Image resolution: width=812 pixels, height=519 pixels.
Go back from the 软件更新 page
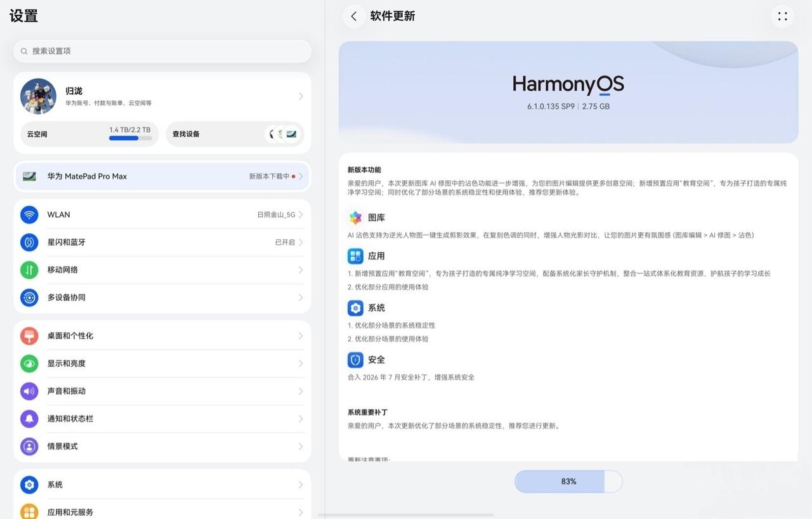click(x=354, y=16)
